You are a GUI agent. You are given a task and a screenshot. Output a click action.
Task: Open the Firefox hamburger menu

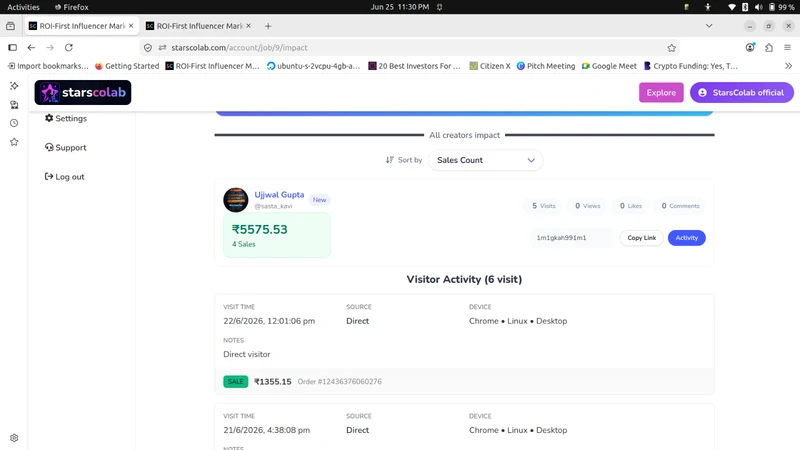[x=788, y=47]
